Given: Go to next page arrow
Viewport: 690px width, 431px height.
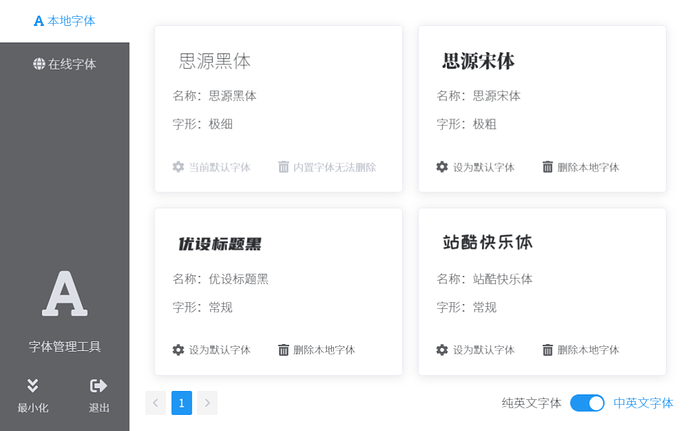Looking at the screenshot, I should coord(206,403).
